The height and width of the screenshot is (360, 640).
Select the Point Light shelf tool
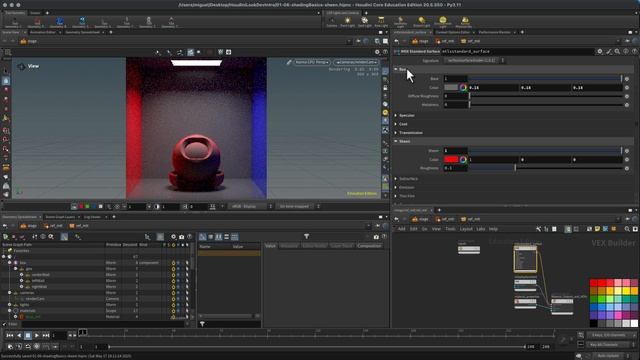pyautogui.click(x=347, y=22)
